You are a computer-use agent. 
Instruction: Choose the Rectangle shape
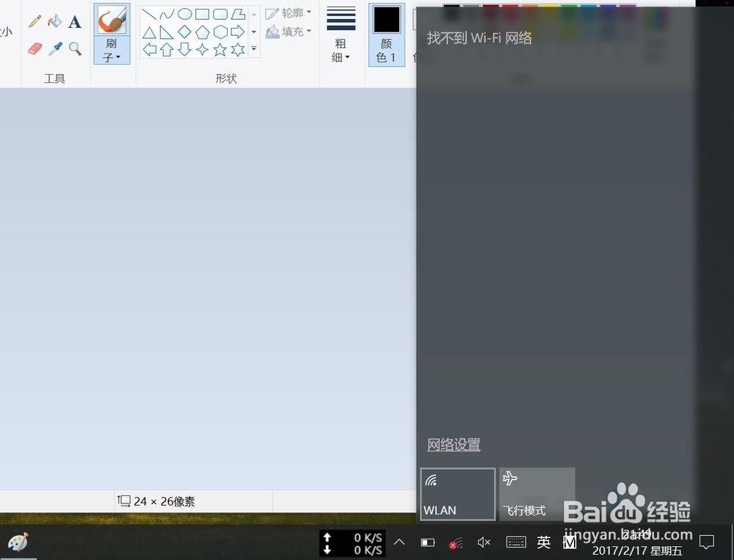203,14
